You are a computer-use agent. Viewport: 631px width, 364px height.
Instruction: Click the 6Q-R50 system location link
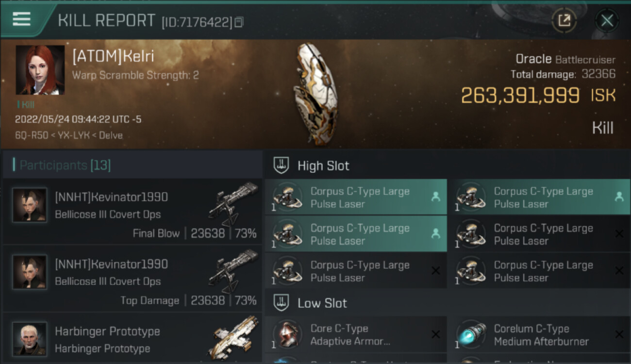click(x=31, y=135)
